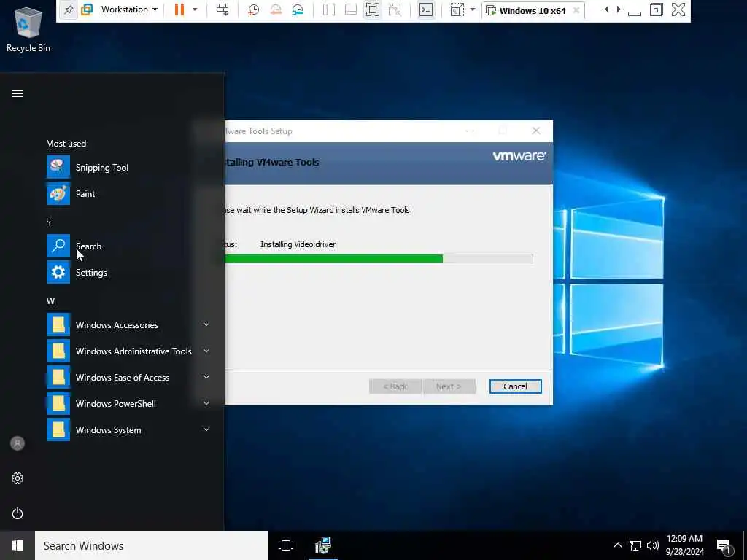The height and width of the screenshot is (560, 747).
Task: Revert the VM to its snapshot
Action: click(275, 9)
